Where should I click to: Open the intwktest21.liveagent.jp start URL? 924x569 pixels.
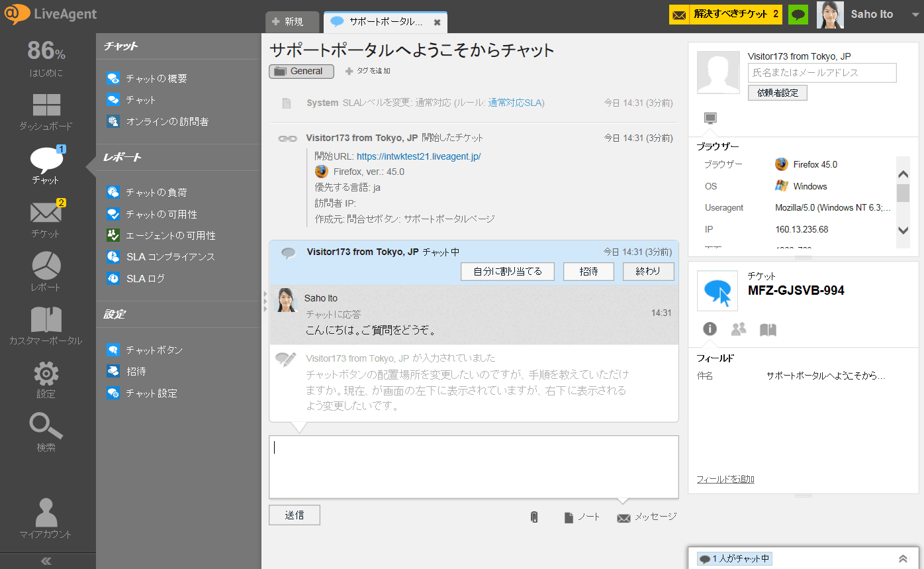[x=418, y=156]
